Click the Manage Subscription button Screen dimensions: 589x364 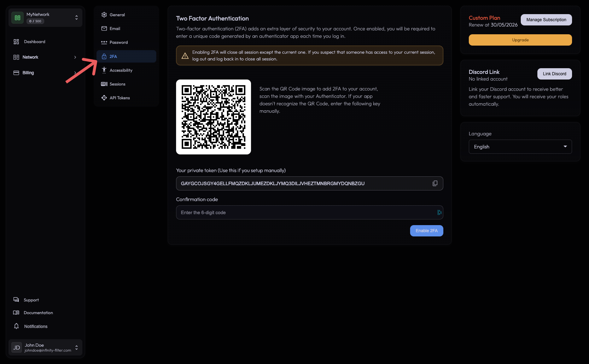(546, 20)
